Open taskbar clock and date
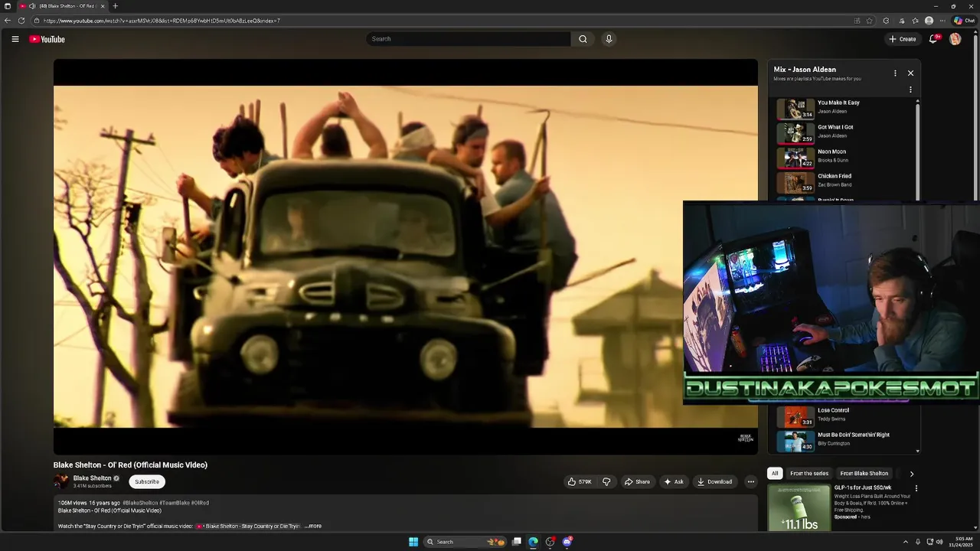The image size is (980, 551). [x=960, y=542]
